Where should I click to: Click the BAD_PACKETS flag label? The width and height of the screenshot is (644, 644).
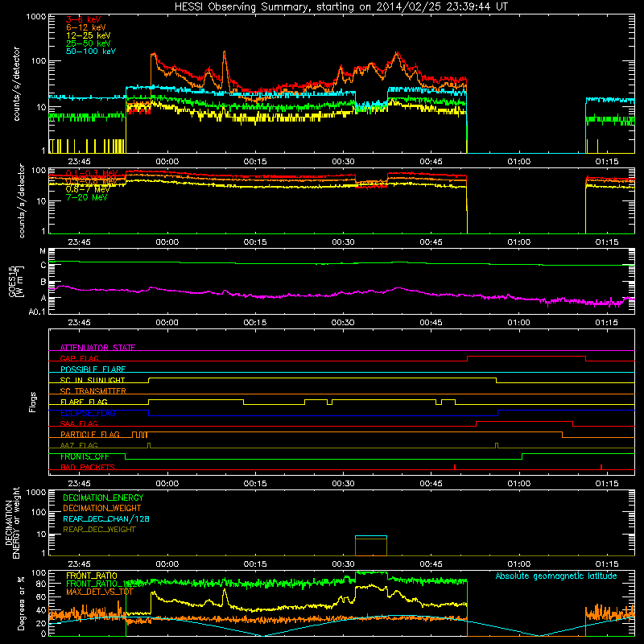[x=88, y=467]
